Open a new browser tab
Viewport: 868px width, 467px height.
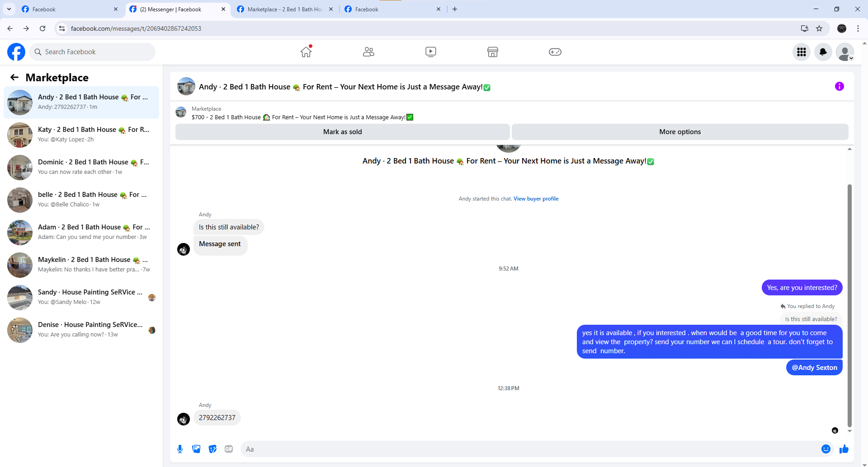[455, 9]
